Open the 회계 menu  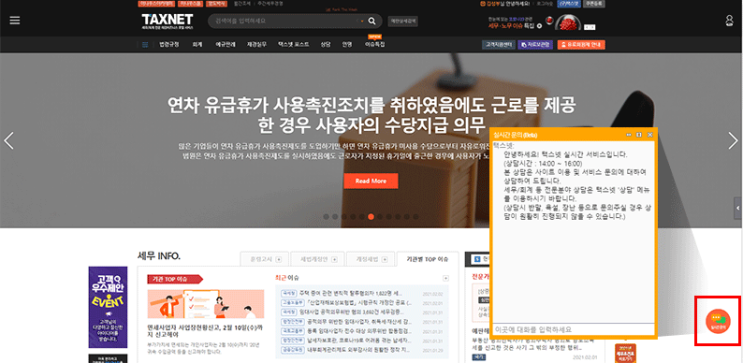pyautogui.click(x=197, y=45)
